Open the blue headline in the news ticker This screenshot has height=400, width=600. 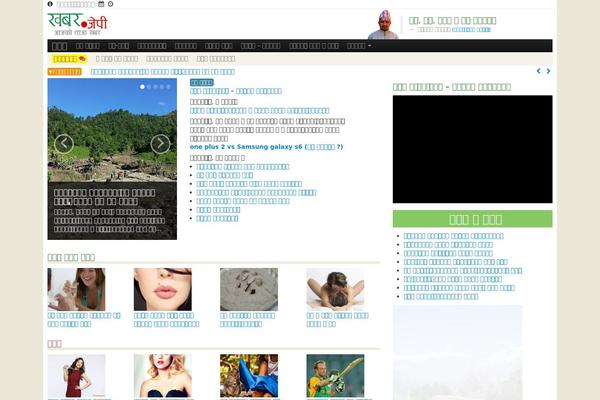(x=163, y=72)
